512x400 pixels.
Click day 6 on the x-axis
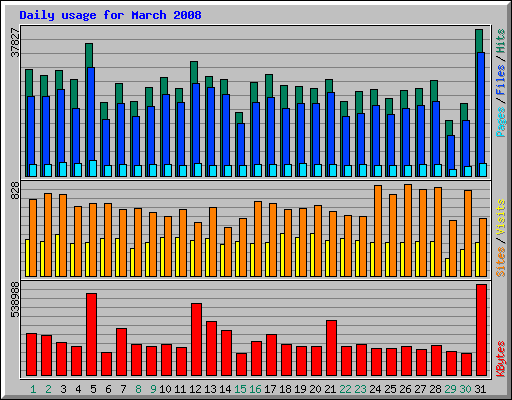click(108, 389)
